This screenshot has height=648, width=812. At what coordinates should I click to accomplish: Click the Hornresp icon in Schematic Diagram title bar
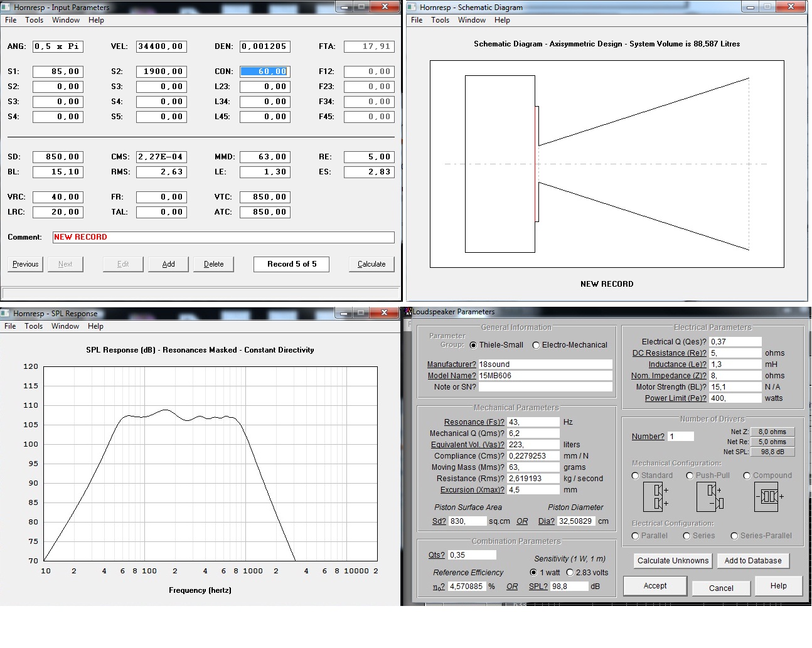pyautogui.click(x=412, y=7)
